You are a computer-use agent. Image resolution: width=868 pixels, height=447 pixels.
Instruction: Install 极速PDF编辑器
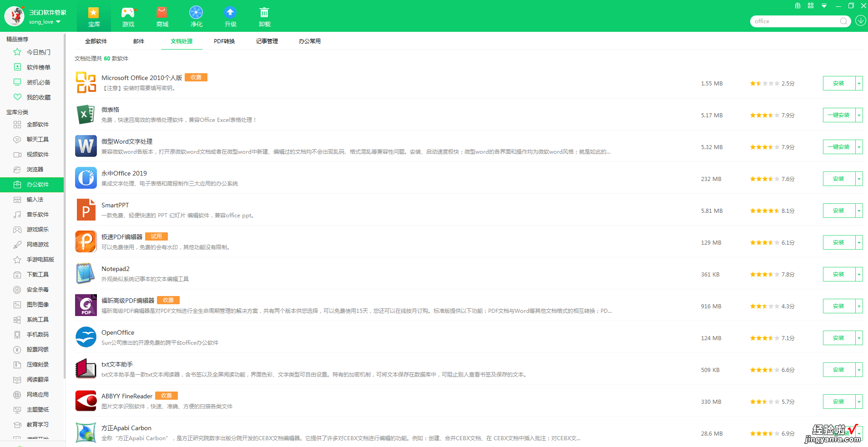839,242
